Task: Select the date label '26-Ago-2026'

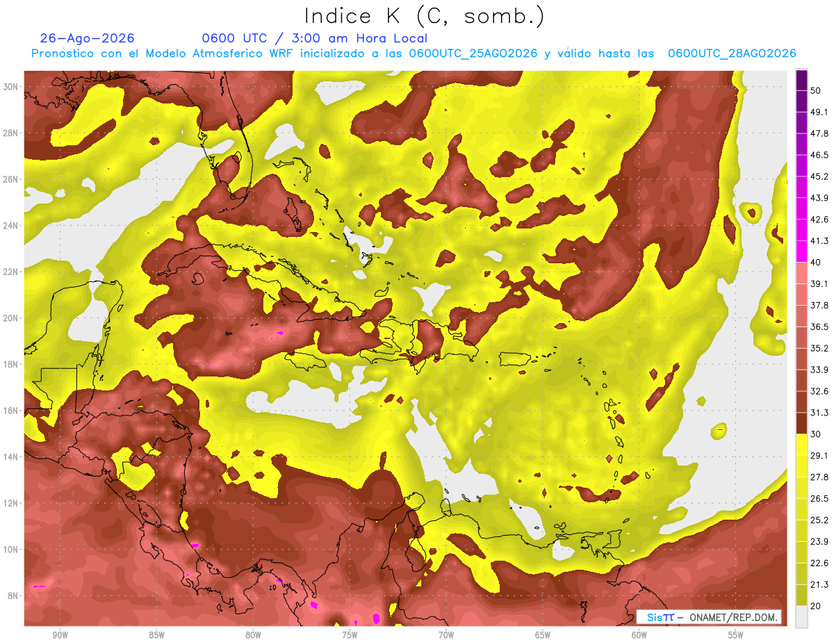Action: 88,38
